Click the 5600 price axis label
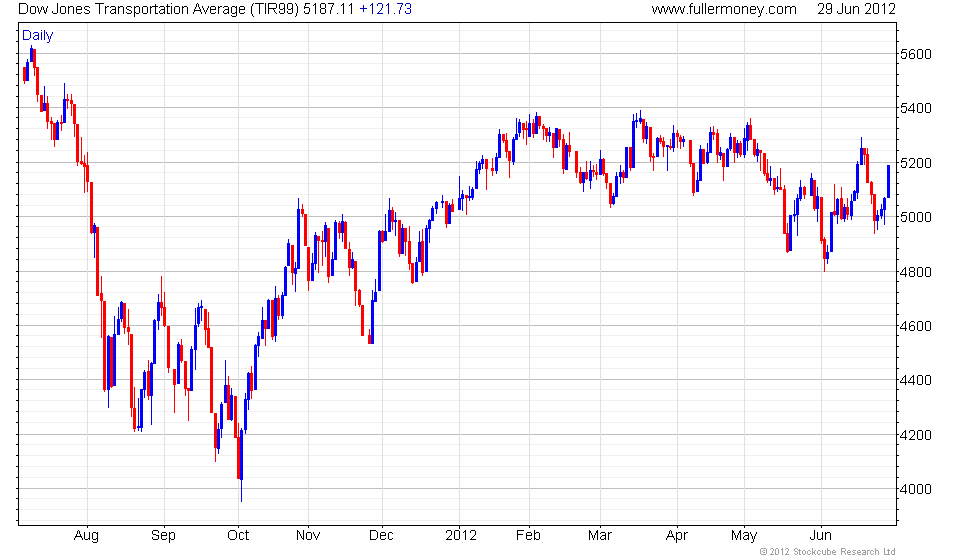980x560 pixels. point(916,54)
